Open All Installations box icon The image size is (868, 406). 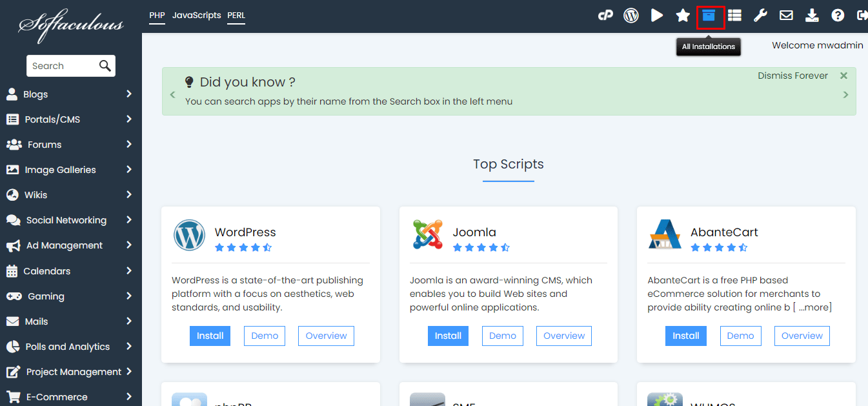[709, 15]
